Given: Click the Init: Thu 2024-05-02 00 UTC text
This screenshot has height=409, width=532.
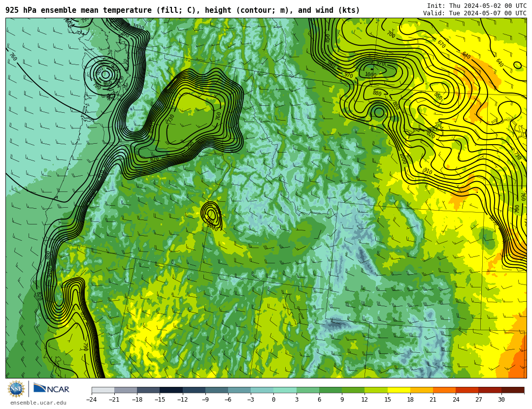Looking at the screenshot, I should (x=477, y=6).
